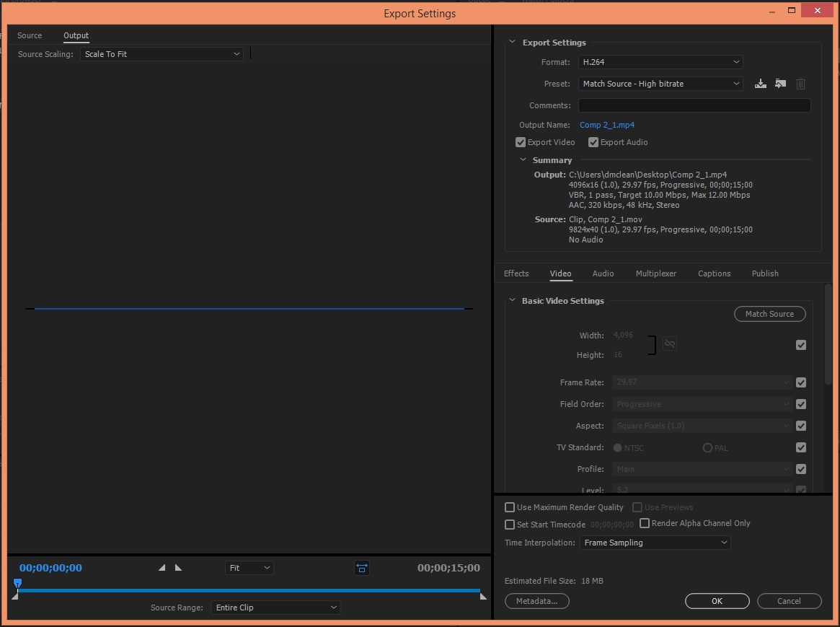Minimize the Export Settings window

pos(772,11)
